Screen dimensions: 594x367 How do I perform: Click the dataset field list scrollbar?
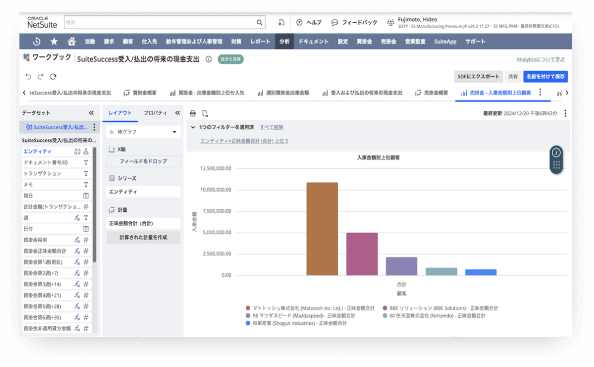pos(94,205)
